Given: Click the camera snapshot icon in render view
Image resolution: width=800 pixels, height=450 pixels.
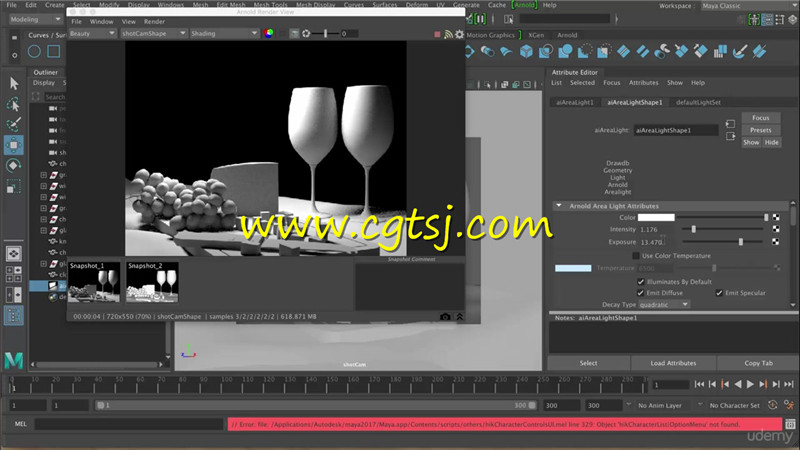Looking at the screenshot, I should coord(445,317).
